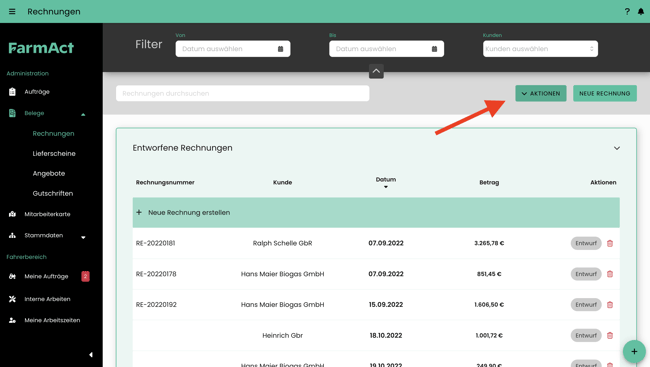Image resolution: width=650 pixels, height=367 pixels.
Task: Open the hamburger menu icon
Action: (12, 12)
